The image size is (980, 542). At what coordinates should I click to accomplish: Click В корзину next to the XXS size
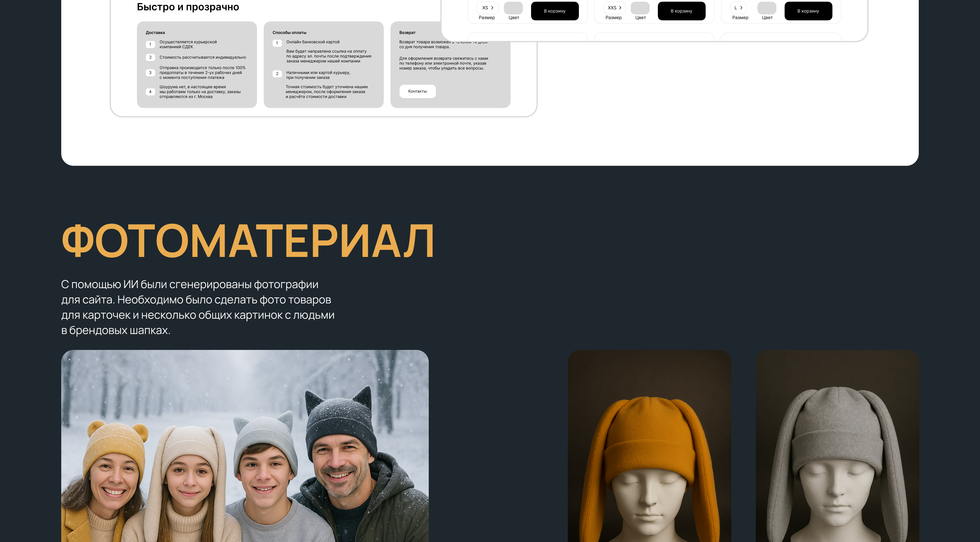click(681, 11)
